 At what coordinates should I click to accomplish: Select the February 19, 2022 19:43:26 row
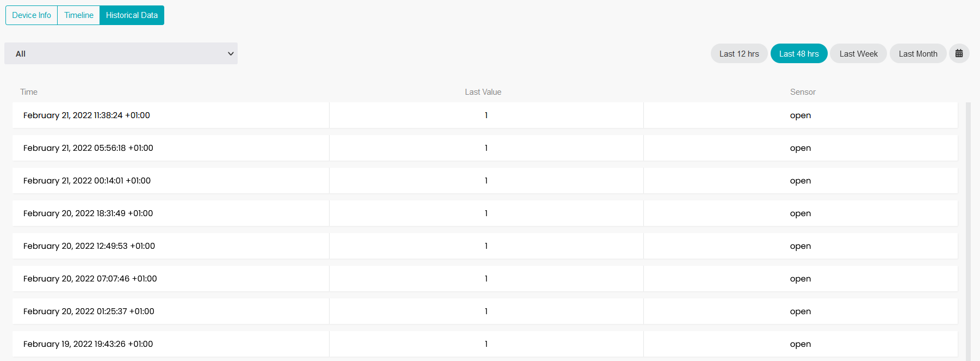point(485,344)
